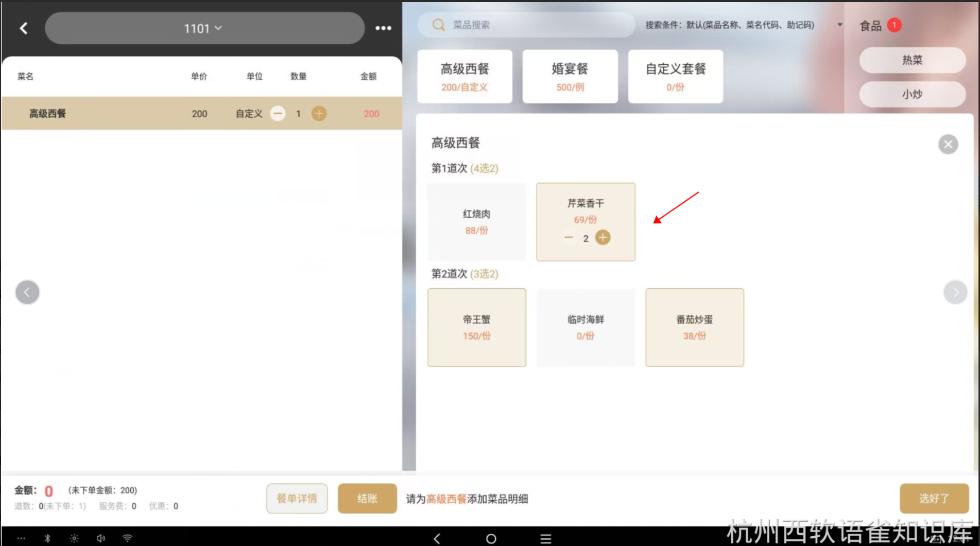Screen dimensions: 980x546
Task: Click the search magnifier icon
Action: coord(438,25)
